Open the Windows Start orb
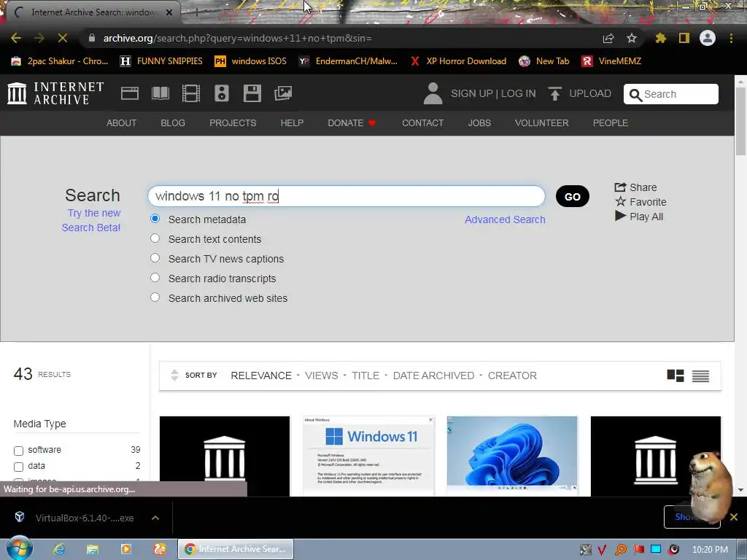The width and height of the screenshot is (747, 560). pos(20,548)
